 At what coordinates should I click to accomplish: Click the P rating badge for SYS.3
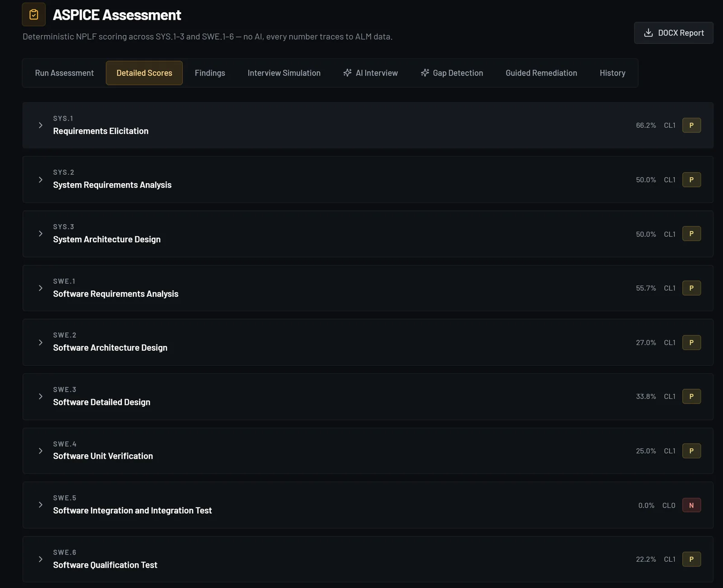coord(691,234)
